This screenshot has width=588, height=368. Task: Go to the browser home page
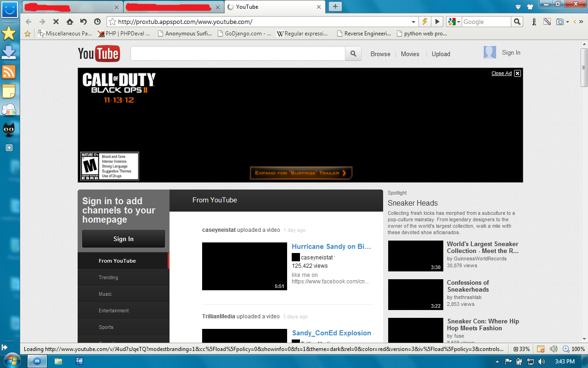coord(70,22)
